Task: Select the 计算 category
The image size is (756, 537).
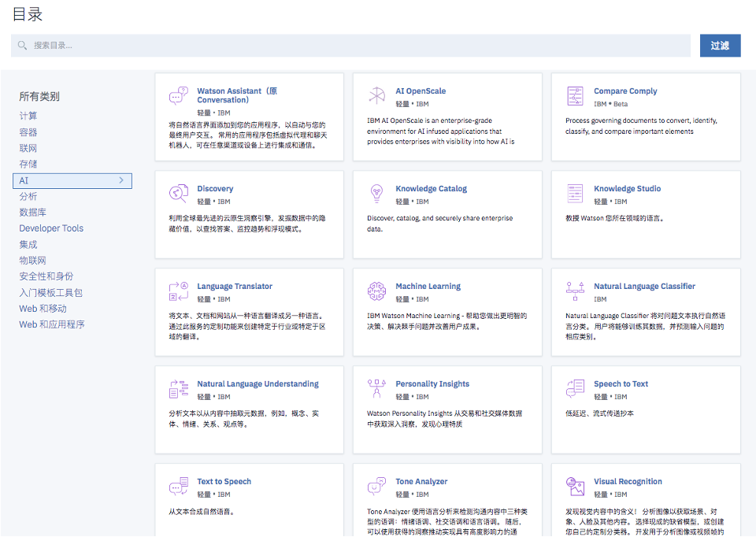Action: click(x=28, y=116)
